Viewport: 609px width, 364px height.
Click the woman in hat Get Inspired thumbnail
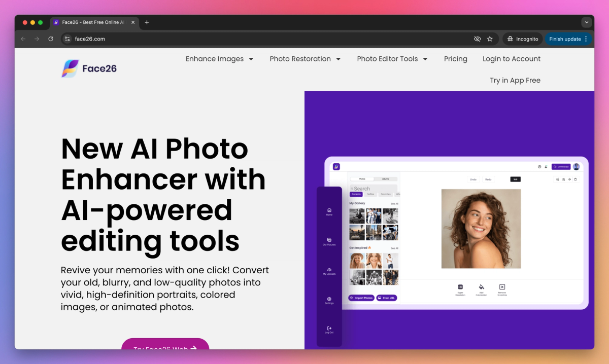click(357, 261)
